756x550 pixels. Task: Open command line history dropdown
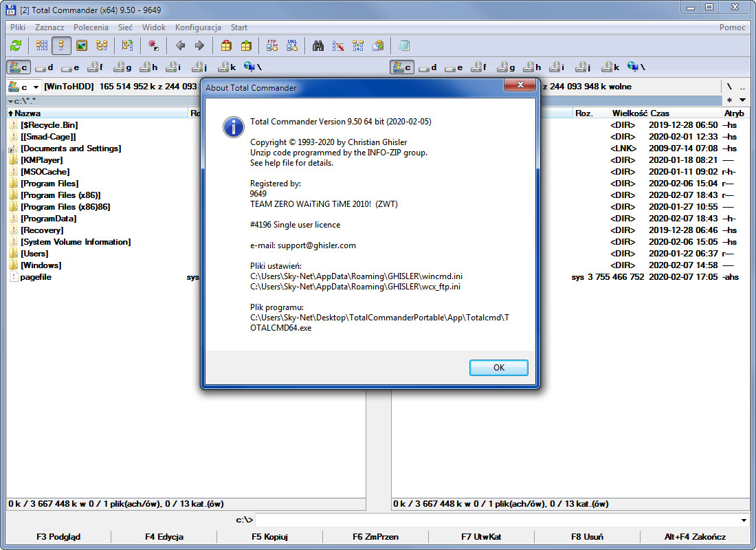click(744, 520)
